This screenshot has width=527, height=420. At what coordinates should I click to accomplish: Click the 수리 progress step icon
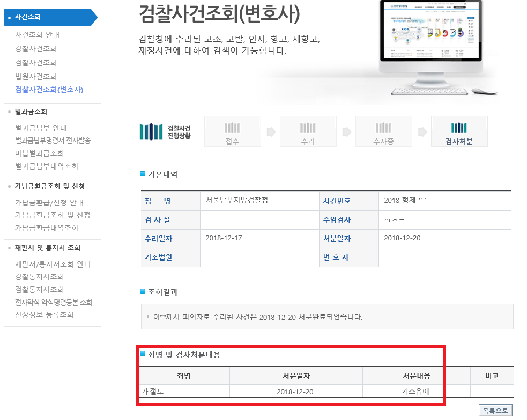308,129
